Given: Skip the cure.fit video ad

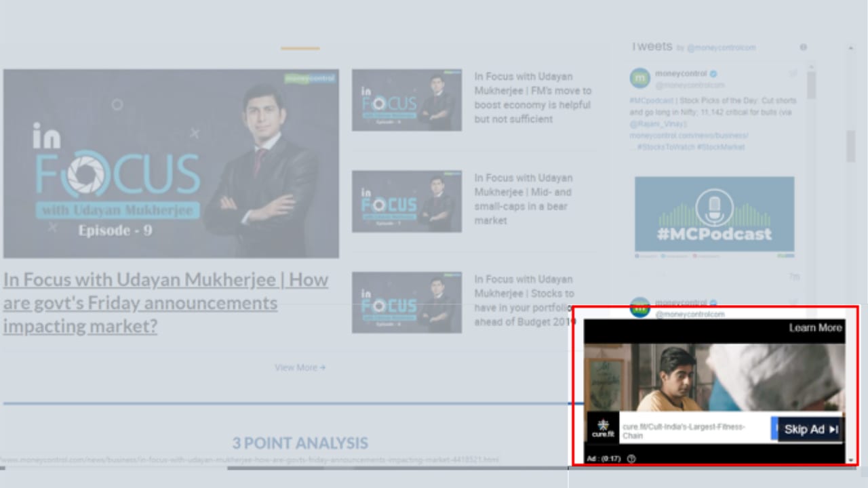Looking at the screenshot, I should (x=810, y=430).
